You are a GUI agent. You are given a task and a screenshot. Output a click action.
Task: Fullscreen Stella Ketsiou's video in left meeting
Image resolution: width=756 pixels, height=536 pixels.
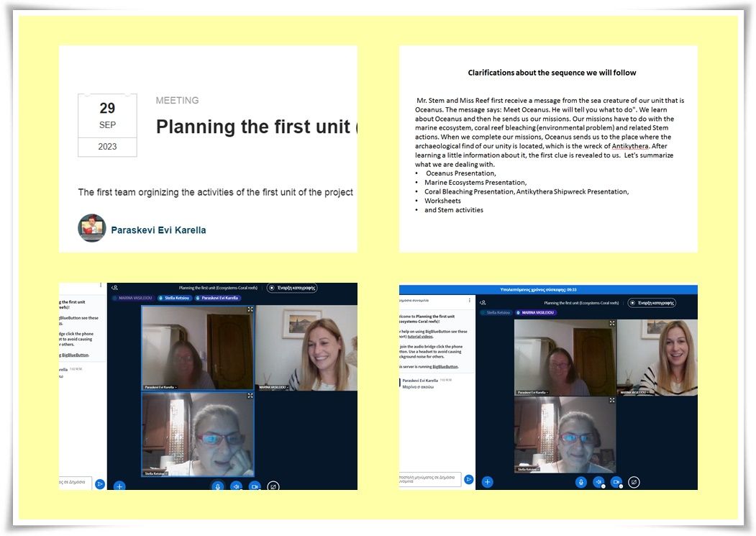tap(250, 396)
